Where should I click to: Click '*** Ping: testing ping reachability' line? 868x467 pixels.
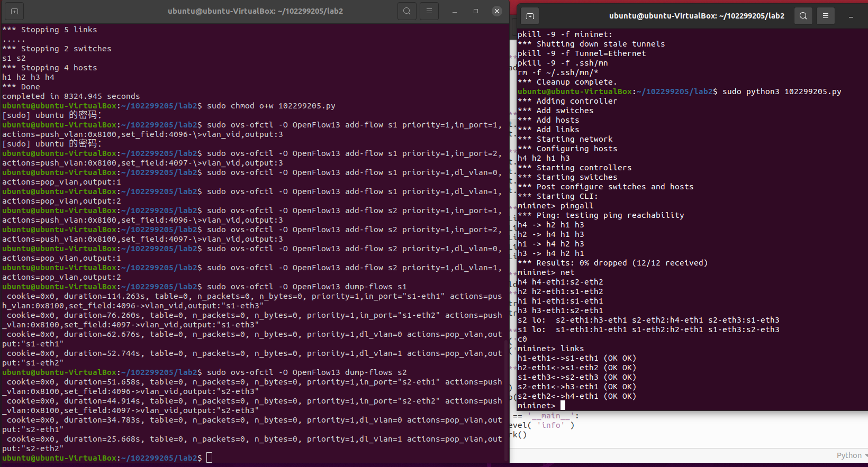[x=601, y=215]
